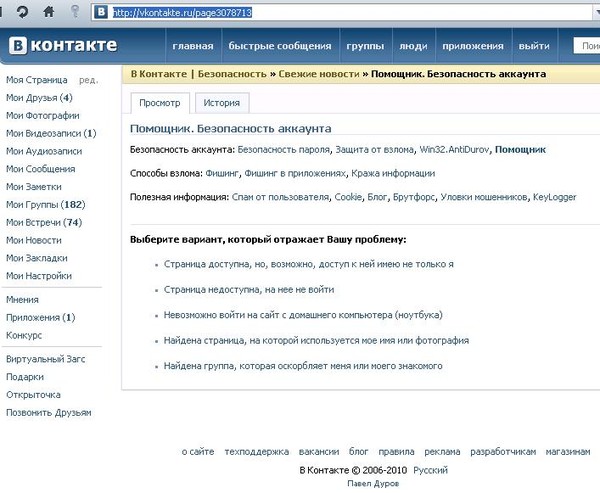Click В Контакте | Безопасность breadcrumb
This screenshot has height=493, width=600.
[x=199, y=74]
